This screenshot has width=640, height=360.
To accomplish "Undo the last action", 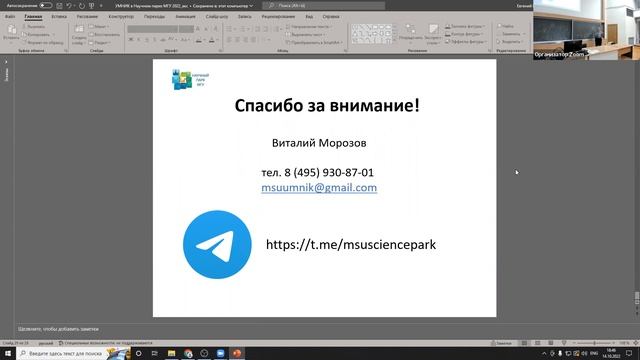I will point(69,6).
